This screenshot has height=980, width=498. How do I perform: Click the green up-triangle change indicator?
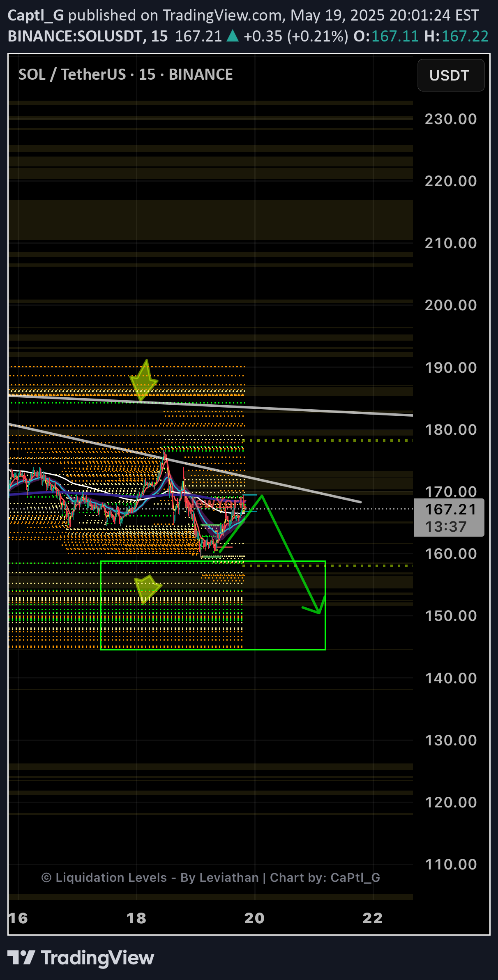pyautogui.click(x=233, y=36)
